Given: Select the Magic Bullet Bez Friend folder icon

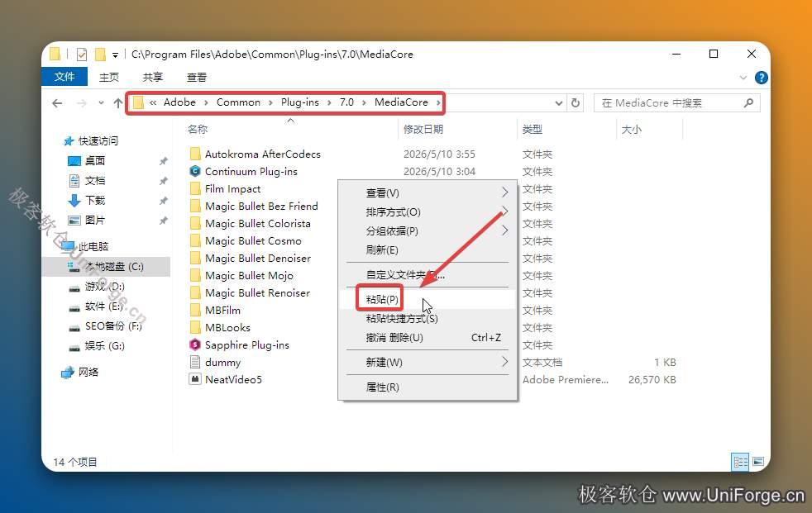Looking at the screenshot, I should (x=195, y=206).
